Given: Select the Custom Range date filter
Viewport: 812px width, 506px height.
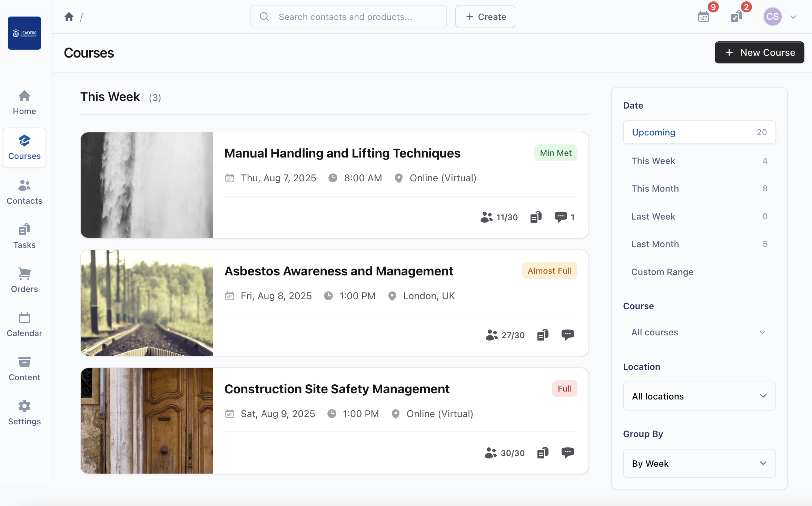Looking at the screenshot, I should (699, 272).
